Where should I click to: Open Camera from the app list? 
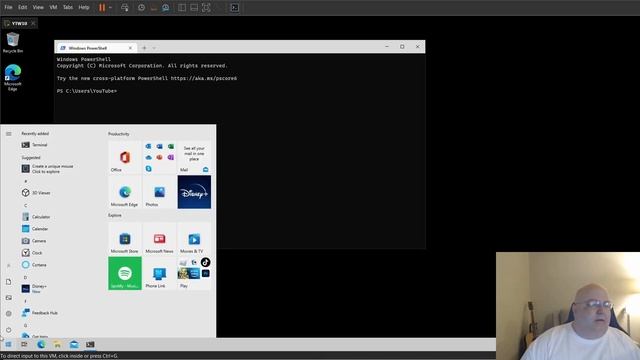point(34,241)
